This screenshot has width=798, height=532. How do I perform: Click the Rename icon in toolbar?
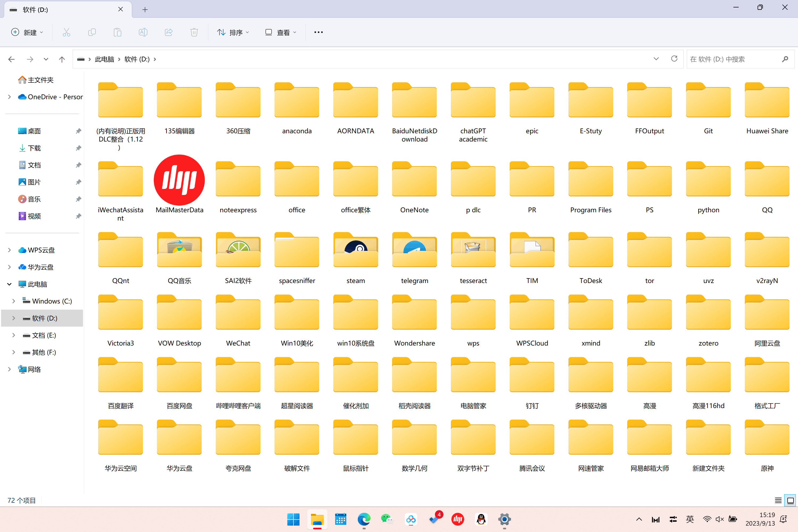click(x=143, y=32)
